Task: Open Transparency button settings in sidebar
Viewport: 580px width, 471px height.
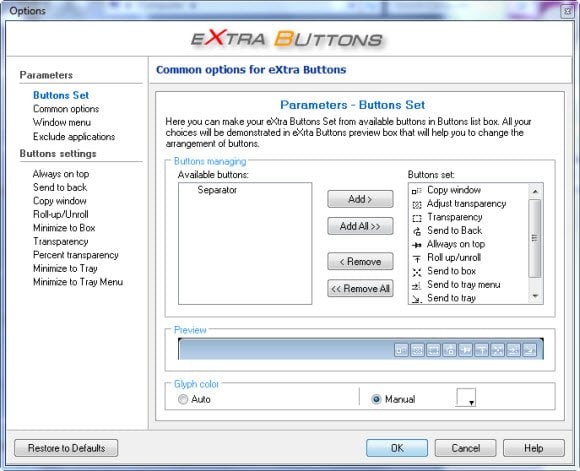Action: click(x=61, y=241)
